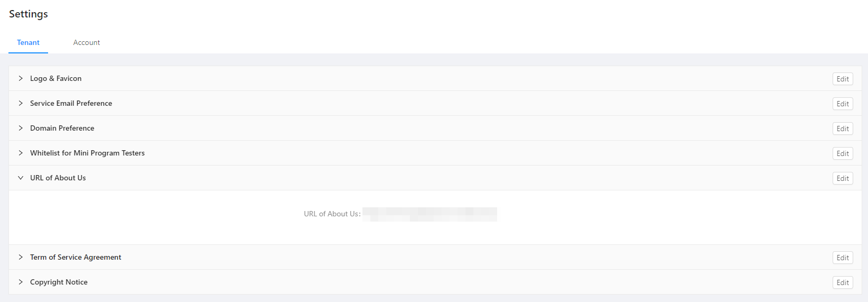Expand Whitelist for Mini Program Testers chevron
Screen dimensions: 868x302
pos(21,153)
